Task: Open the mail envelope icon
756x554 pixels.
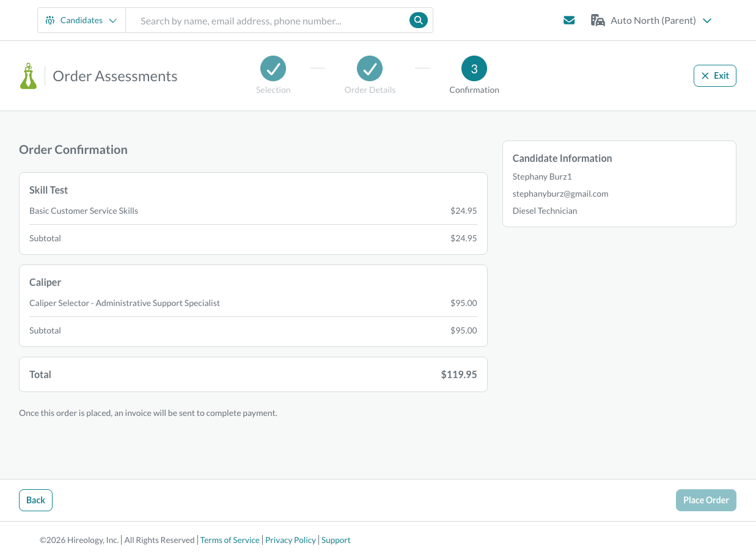Action: click(x=569, y=20)
